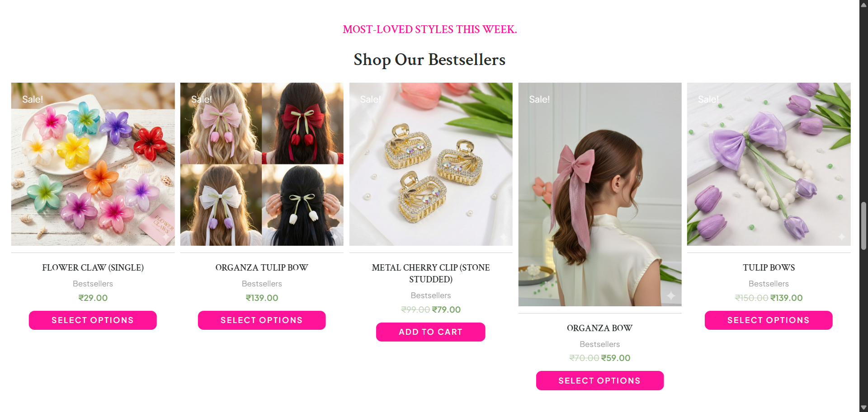
Task: View the Organza Bow ponytail photo
Action: pos(600,194)
